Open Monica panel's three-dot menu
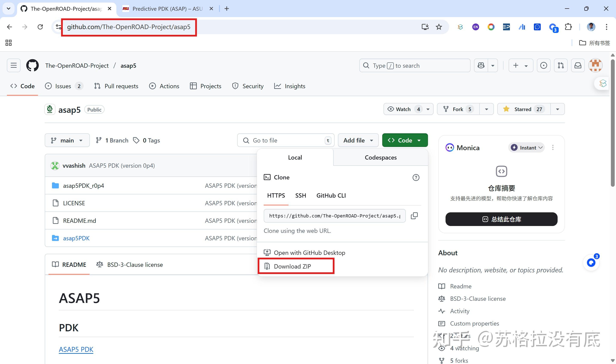Image resolution: width=616 pixels, height=364 pixels. (x=553, y=147)
